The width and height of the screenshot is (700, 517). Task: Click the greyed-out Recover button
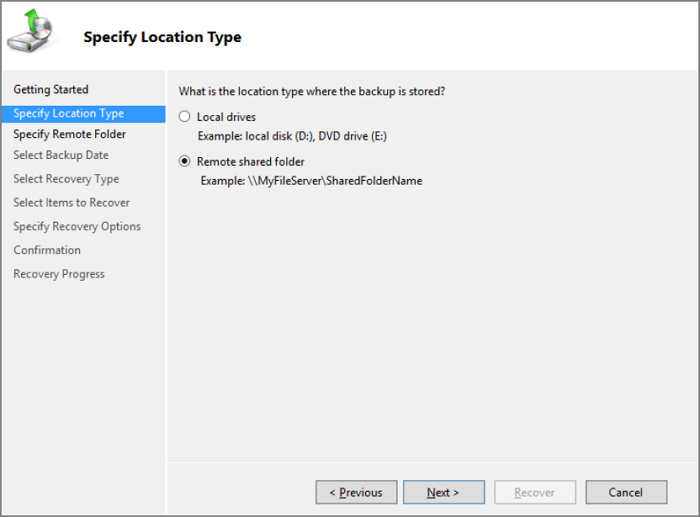[x=534, y=492]
